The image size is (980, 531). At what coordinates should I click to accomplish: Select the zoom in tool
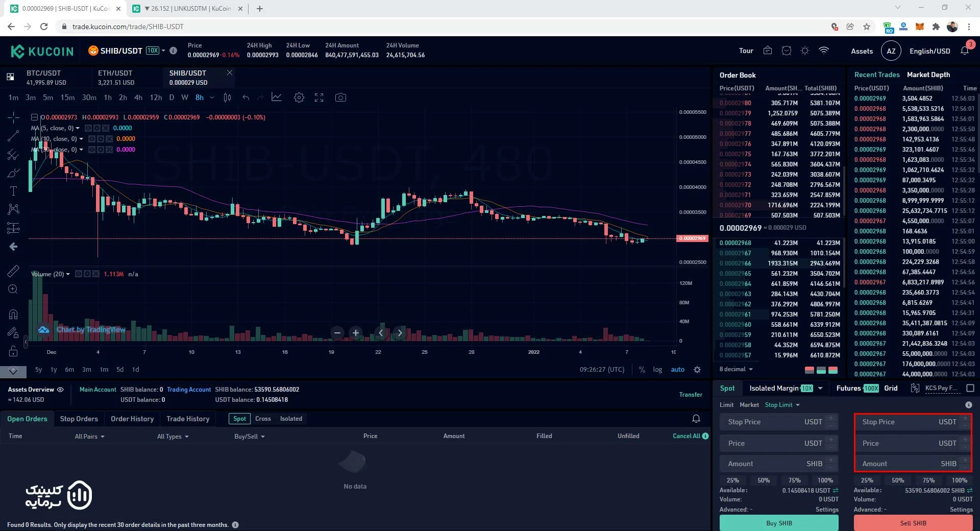click(13, 289)
